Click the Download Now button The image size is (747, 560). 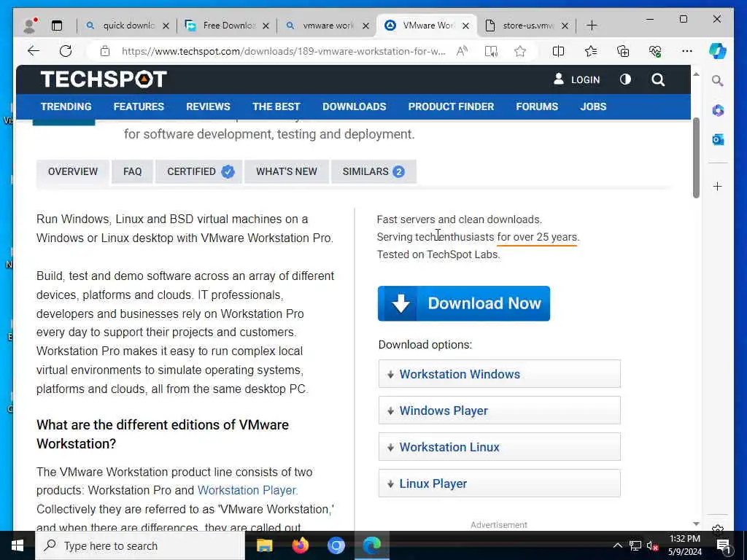(x=463, y=303)
